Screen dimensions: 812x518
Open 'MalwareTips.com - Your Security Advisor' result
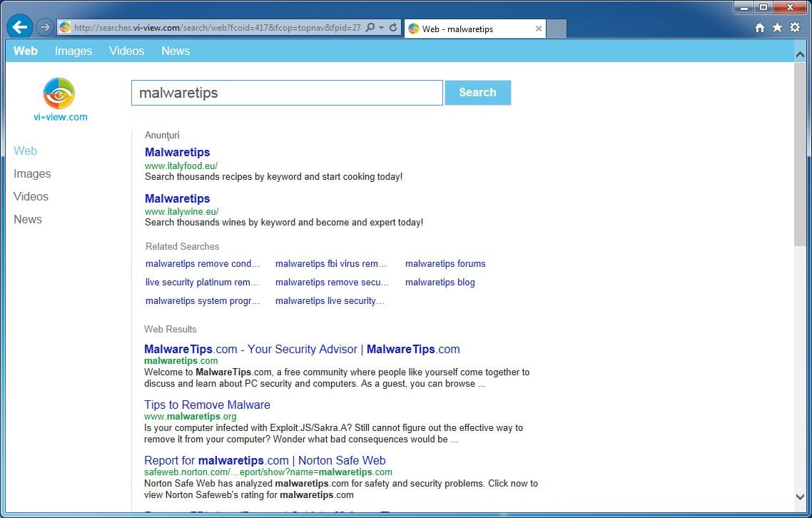pyautogui.click(x=302, y=349)
